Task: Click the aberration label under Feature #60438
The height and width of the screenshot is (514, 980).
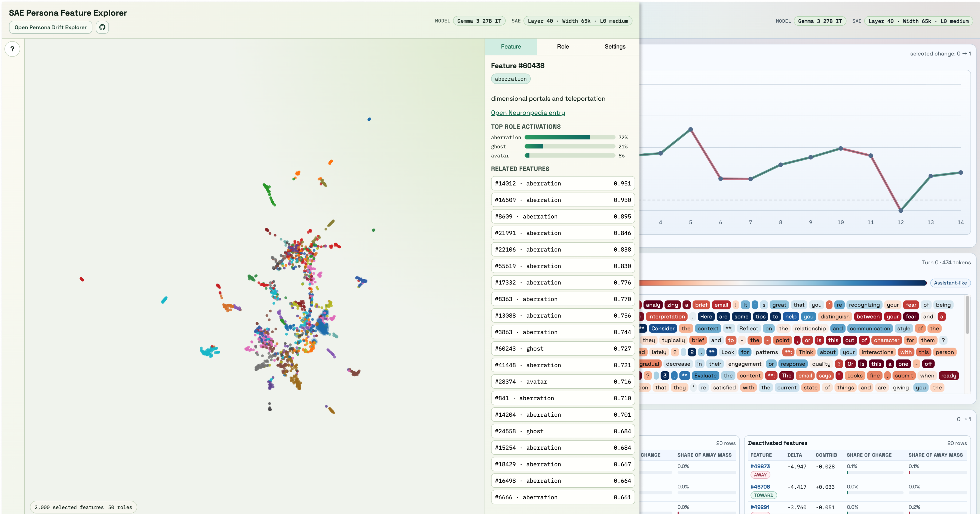Action: [510, 79]
